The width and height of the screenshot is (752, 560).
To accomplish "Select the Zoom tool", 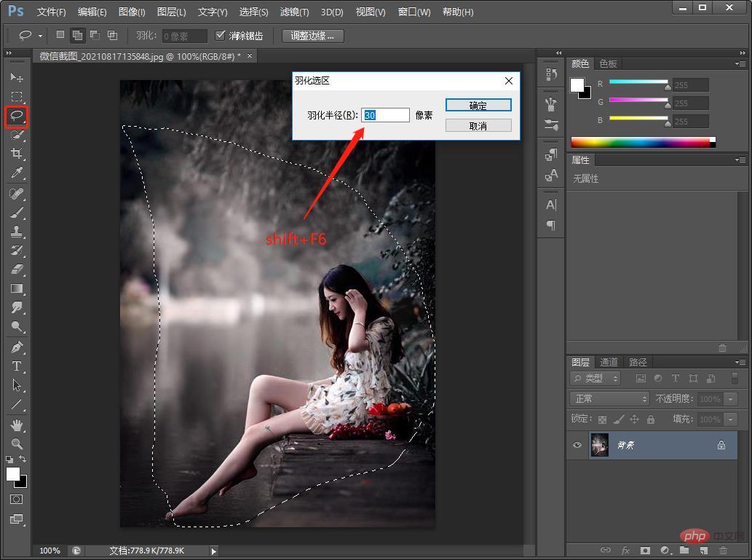I will click(x=17, y=443).
